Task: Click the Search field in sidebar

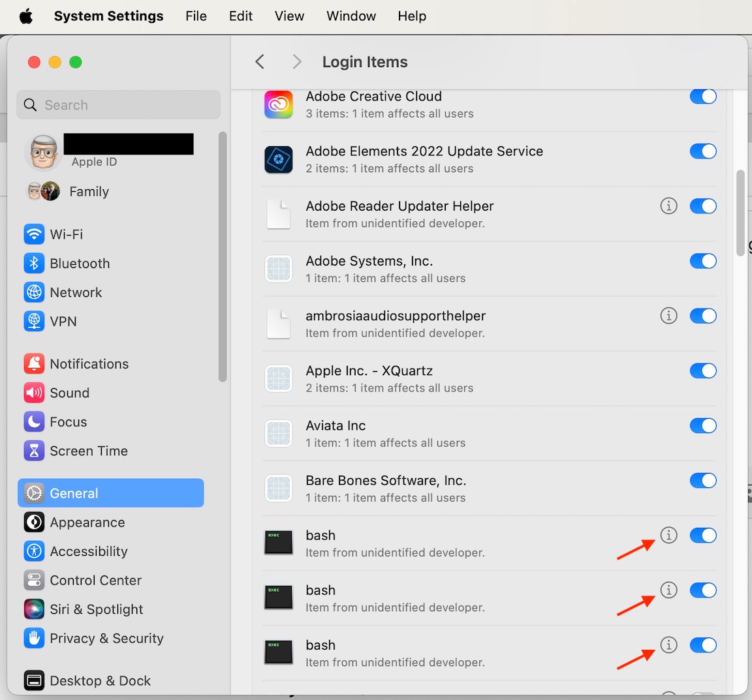Action: point(118,104)
